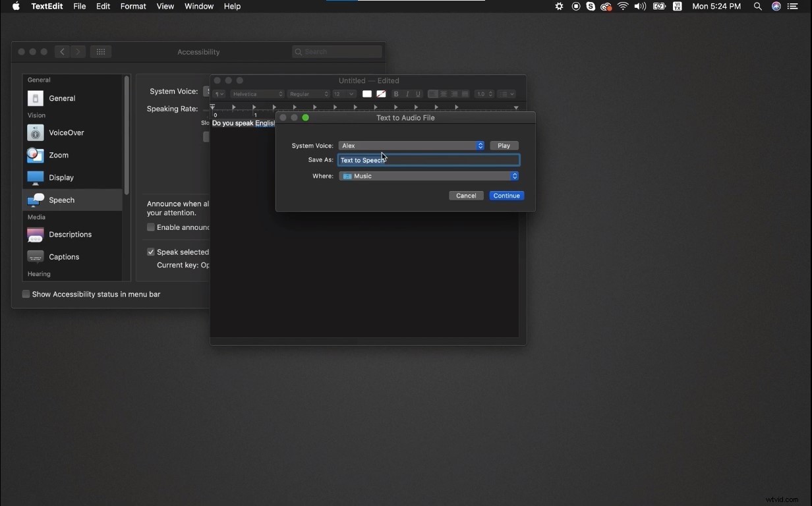This screenshot has height=506, width=812.
Task: Open the Descriptions media settings
Action: pos(35,235)
